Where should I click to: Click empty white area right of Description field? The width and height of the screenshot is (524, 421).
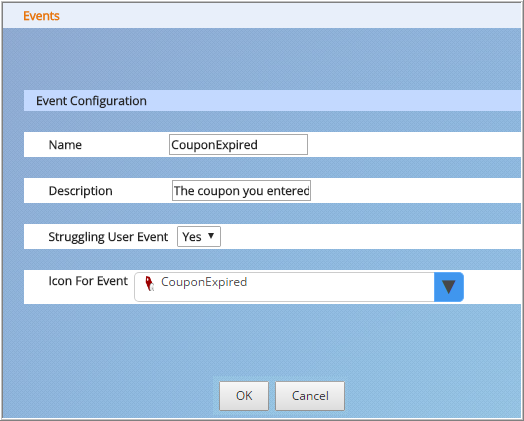(x=416, y=190)
